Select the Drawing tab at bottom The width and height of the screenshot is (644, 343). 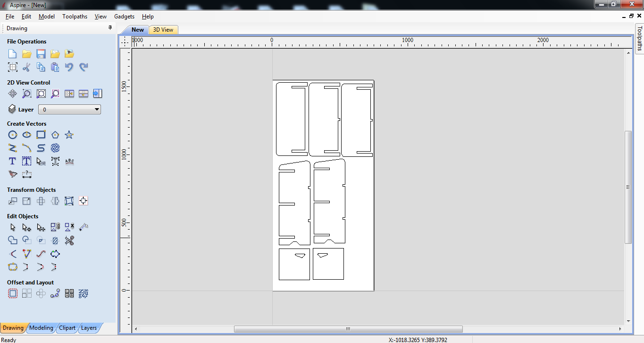coord(13,328)
